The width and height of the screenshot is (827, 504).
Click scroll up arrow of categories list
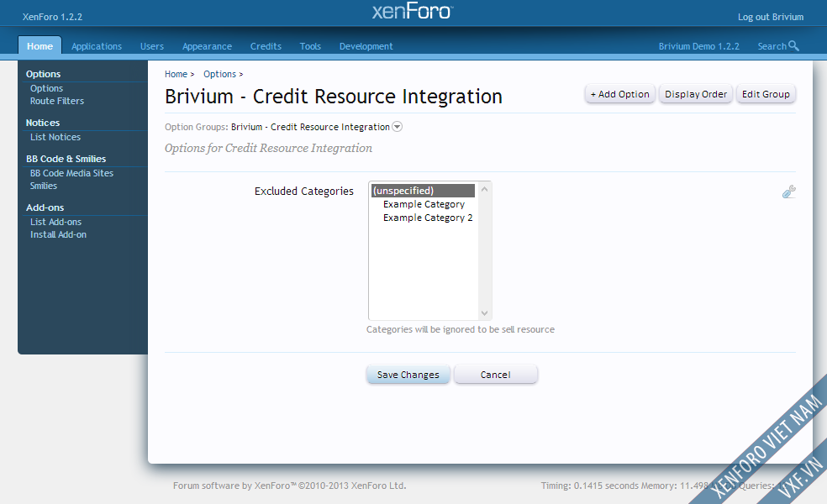[x=485, y=189]
